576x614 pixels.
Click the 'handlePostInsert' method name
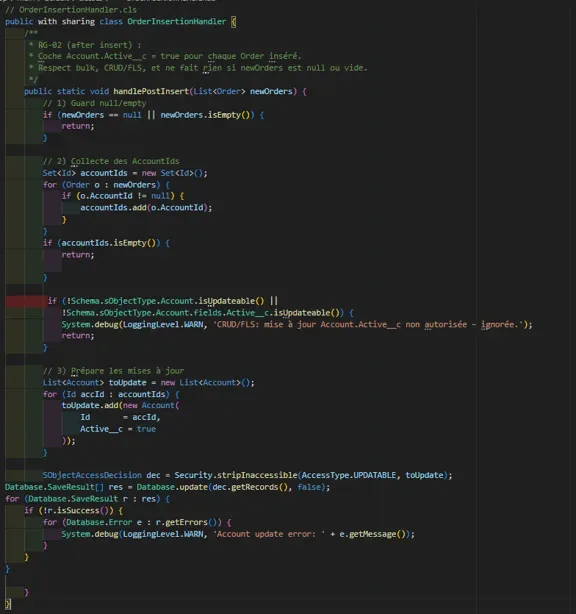click(x=151, y=91)
